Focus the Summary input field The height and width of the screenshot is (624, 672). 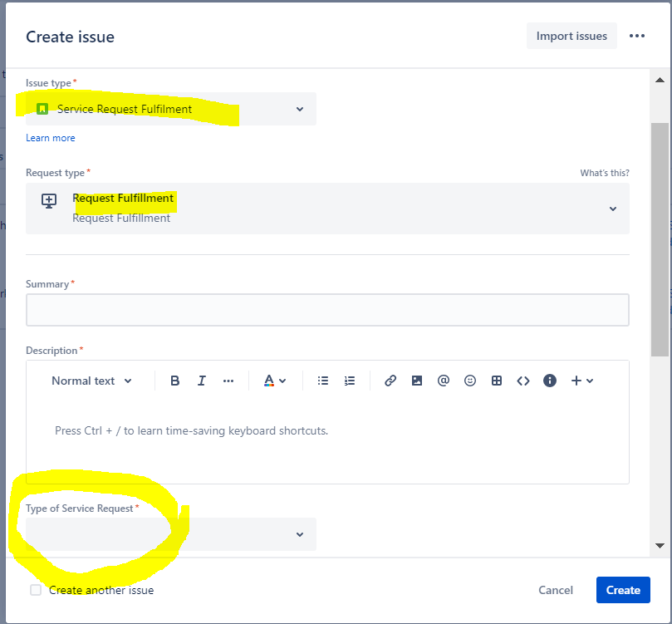pyautogui.click(x=327, y=310)
